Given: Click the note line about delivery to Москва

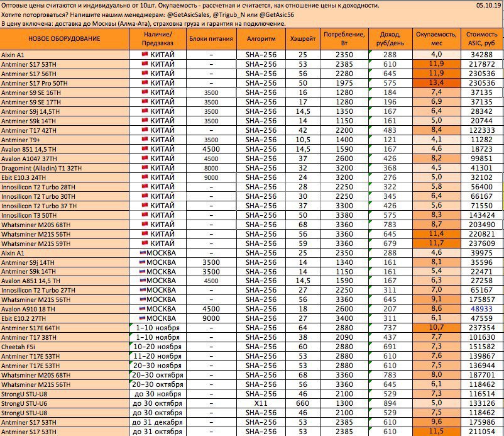Looking at the screenshot, I should [x=143, y=23].
